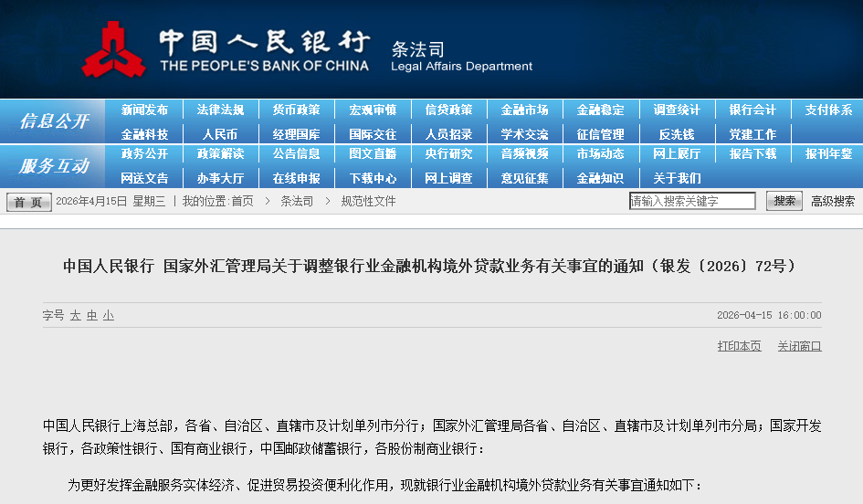This screenshot has width=863, height=504.
Task: Click the 条法司 breadcrumb link
Action: click(297, 201)
